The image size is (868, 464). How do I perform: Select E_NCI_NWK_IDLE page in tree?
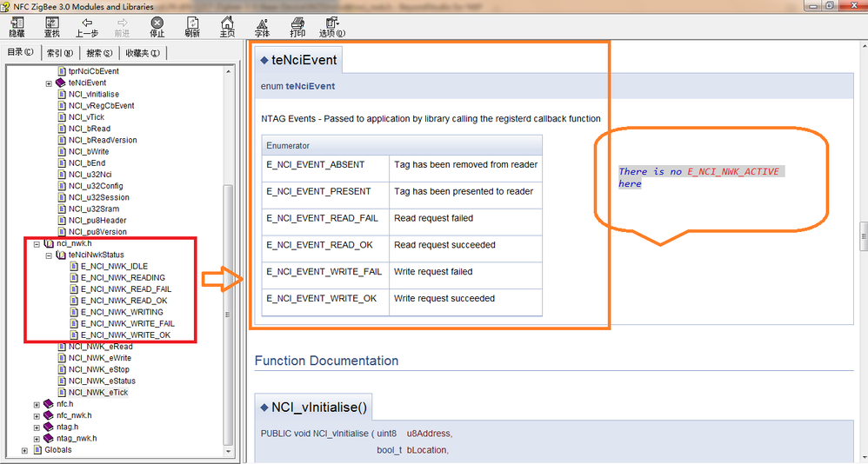[x=114, y=266]
